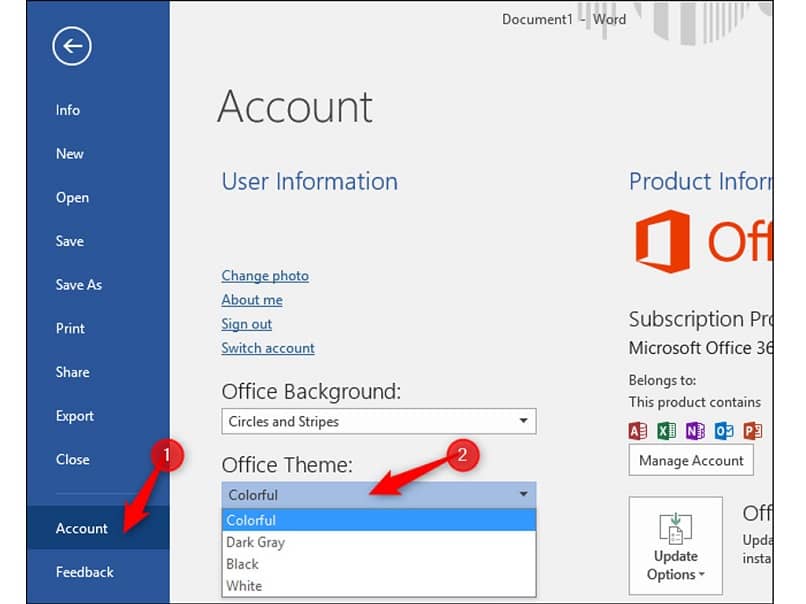
Task: Select Account in the backstage sidebar
Action: pyautogui.click(x=98, y=528)
